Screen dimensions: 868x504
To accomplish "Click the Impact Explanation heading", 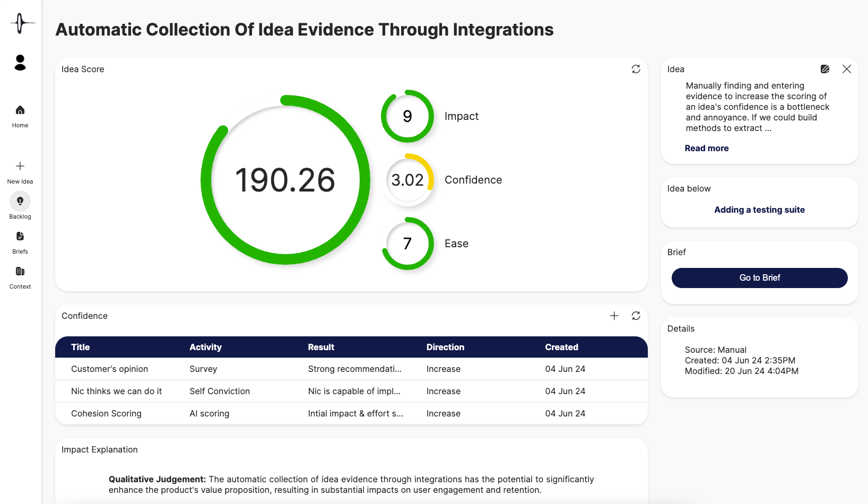I will click(100, 449).
